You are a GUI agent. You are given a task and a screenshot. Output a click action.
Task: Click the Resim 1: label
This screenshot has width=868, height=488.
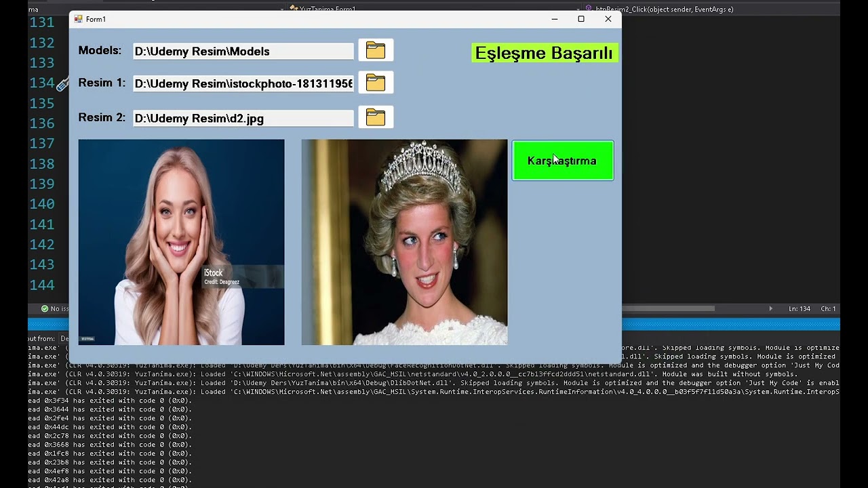[102, 83]
